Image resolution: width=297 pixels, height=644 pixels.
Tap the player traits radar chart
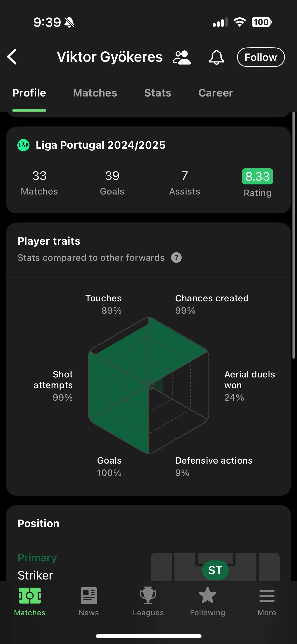[149, 385]
